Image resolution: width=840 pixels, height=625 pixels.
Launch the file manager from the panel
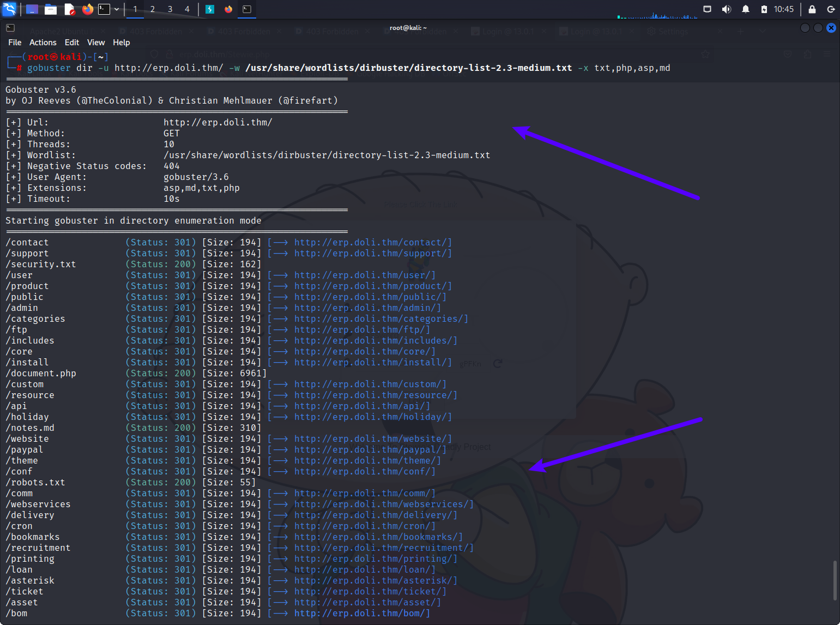click(51, 9)
